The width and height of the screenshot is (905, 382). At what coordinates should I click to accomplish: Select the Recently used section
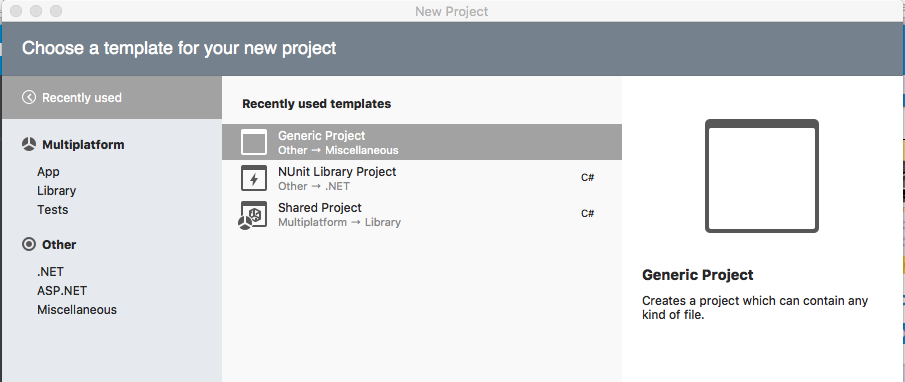pos(112,98)
